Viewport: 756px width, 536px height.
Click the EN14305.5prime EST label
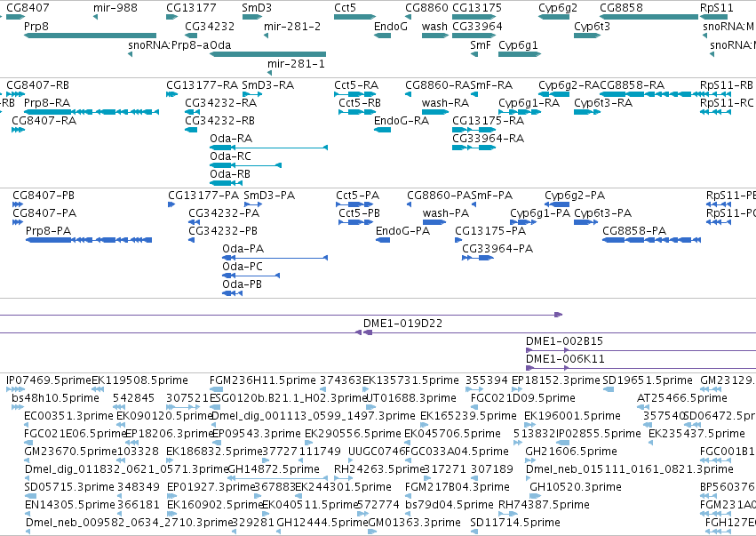pyautogui.click(x=69, y=505)
